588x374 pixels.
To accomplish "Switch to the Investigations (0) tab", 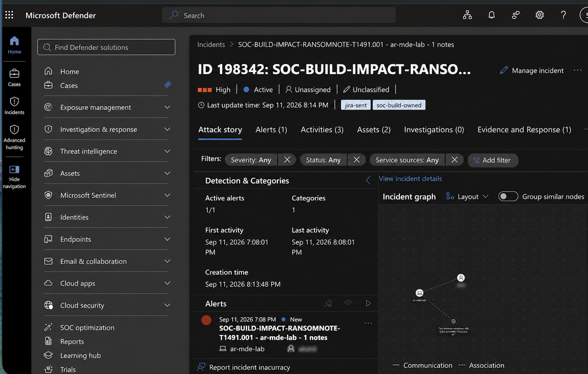I will tap(434, 130).
